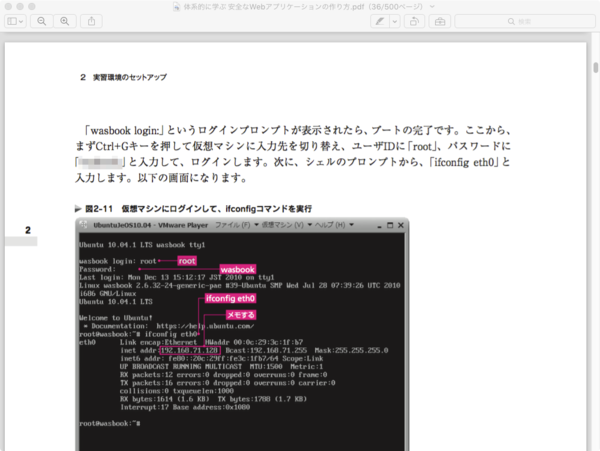This screenshot has width=600, height=451.
Task: Click the figure's VMware minimize icon
Action: point(379,226)
